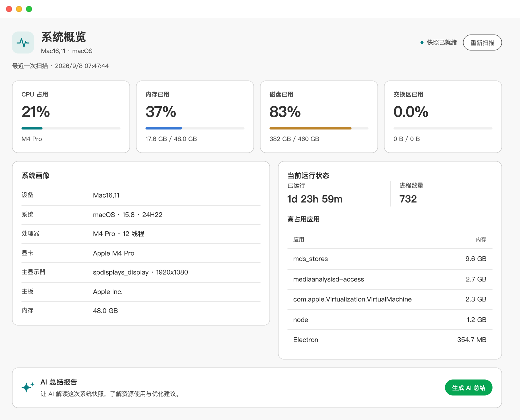
Task: Click the 2.3 GB memory cell
Action: (x=476, y=299)
